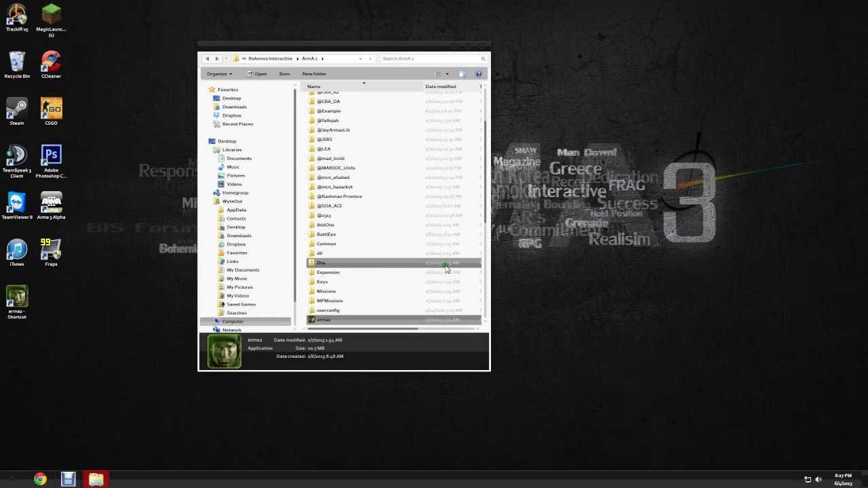The width and height of the screenshot is (868, 488).
Task: Click Chrome icon in the taskbar
Action: 40,480
